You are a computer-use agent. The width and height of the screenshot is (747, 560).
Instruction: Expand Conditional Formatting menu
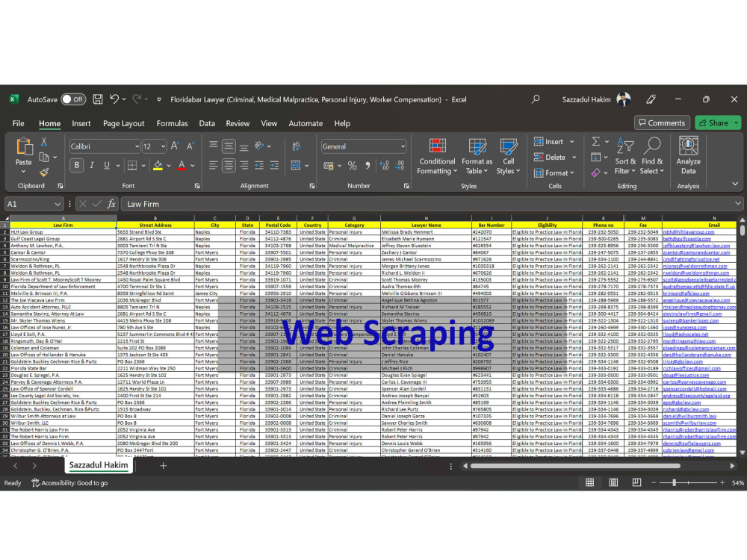(437, 156)
